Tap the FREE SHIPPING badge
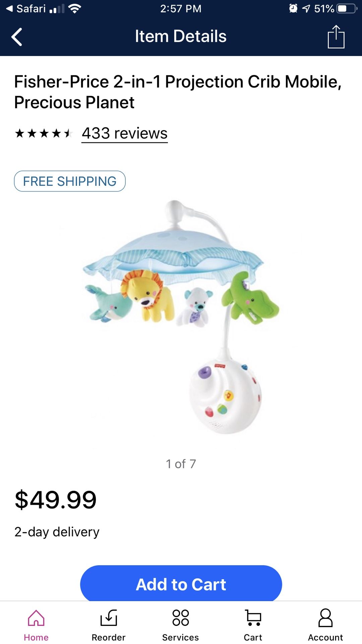 (x=70, y=181)
